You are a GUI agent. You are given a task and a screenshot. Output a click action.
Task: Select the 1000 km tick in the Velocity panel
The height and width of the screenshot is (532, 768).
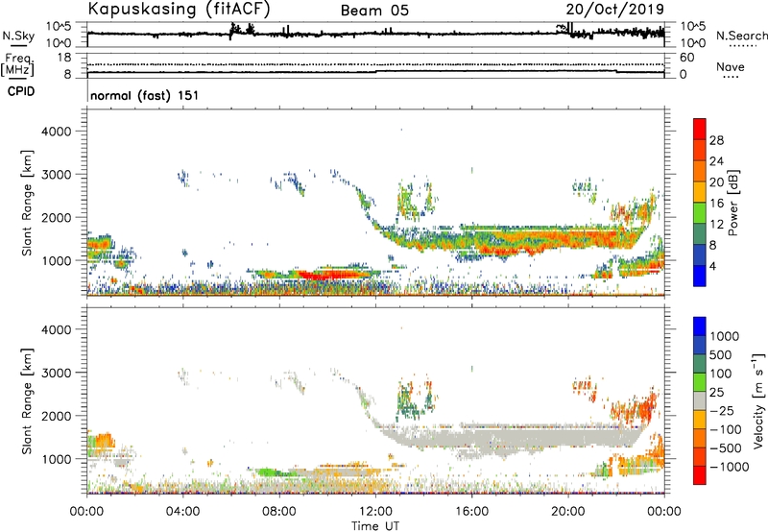[57, 459]
